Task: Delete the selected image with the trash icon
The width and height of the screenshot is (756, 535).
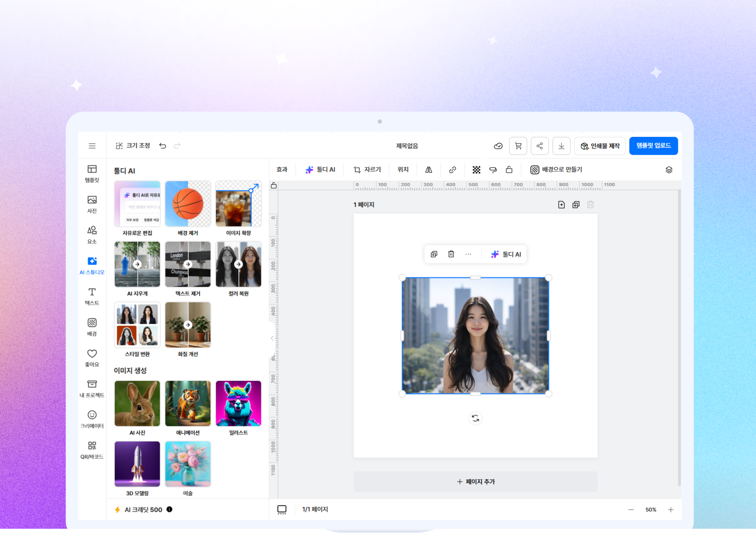Action: pos(451,254)
